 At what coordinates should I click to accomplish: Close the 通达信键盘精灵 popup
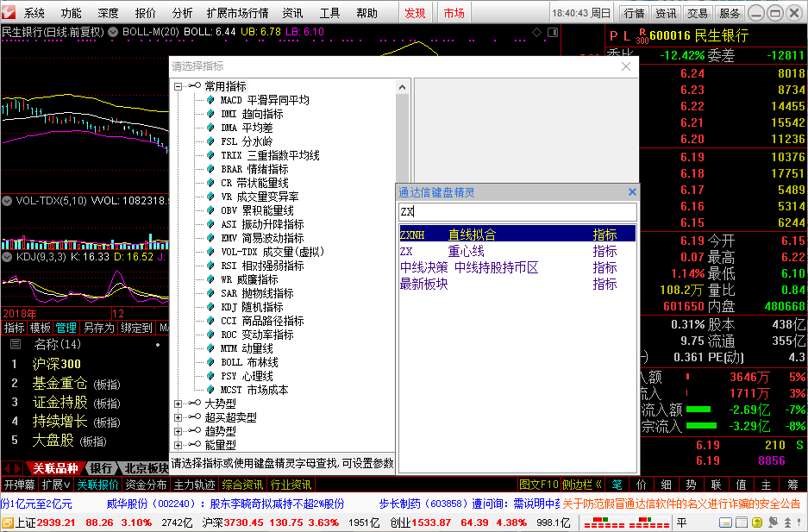pos(632,192)
